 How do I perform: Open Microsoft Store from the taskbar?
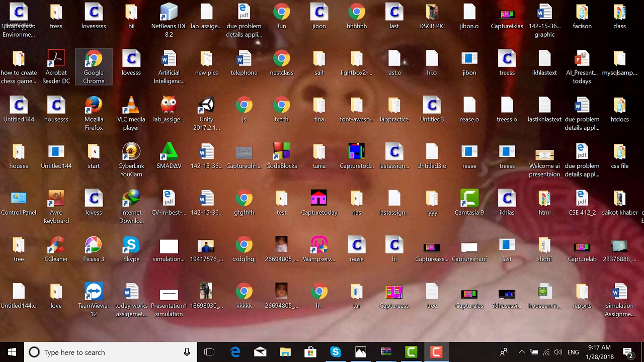310,352
